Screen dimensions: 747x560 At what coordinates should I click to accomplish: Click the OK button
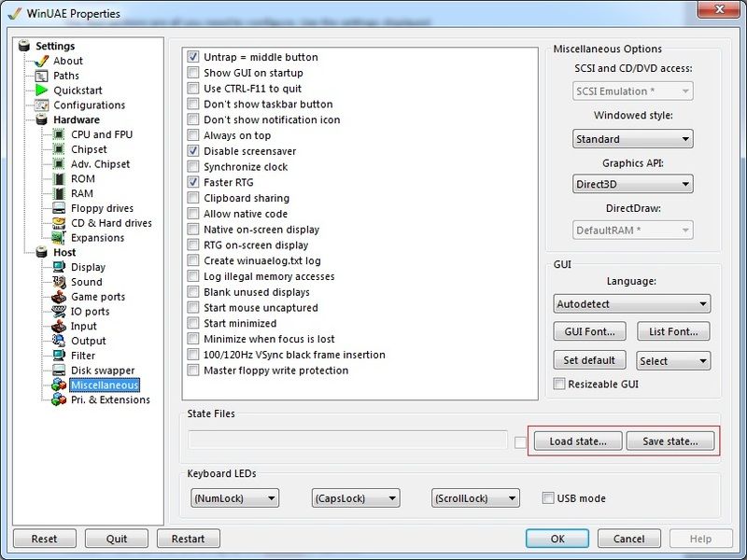[x=557, y=539]
